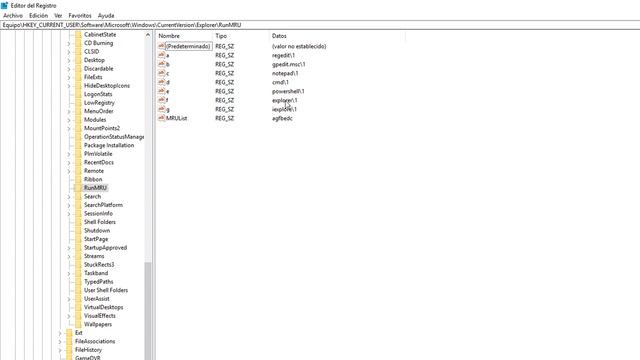640x360 pixels.
Task: Click the Ext folder icon
Action: 69,333
